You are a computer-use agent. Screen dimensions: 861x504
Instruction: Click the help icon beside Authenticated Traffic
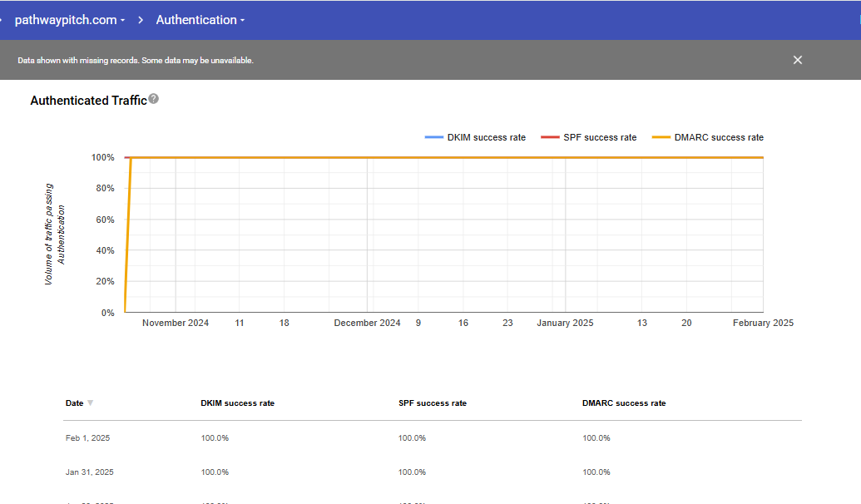click(154, 100)
